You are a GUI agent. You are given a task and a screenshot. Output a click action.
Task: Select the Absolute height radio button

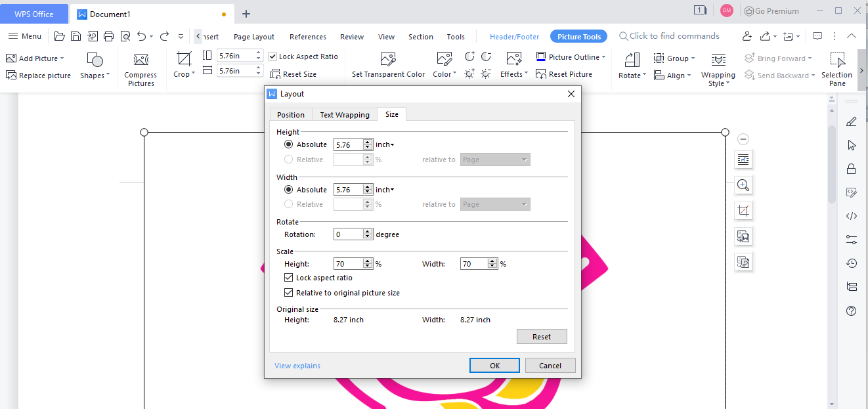pyautogui.click(x=288, y=144)
